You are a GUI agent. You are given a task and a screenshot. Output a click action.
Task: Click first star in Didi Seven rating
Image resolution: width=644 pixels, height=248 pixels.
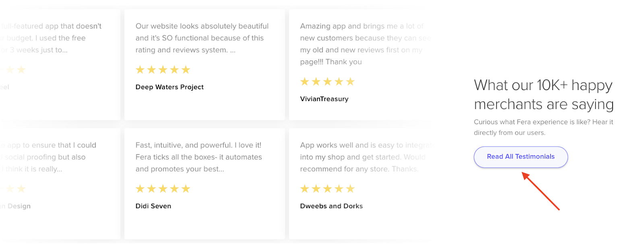tap(140, 189)
